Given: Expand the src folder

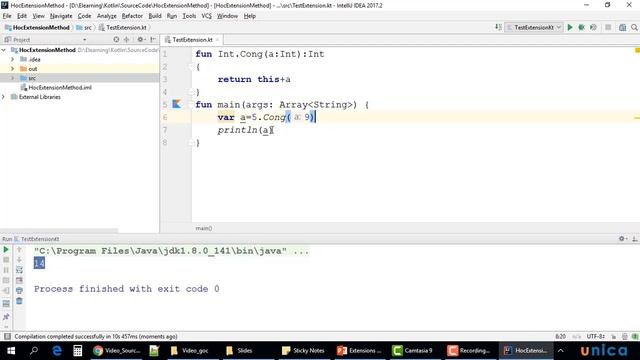Looking at the screenshot, I should (x=13, y=78).
